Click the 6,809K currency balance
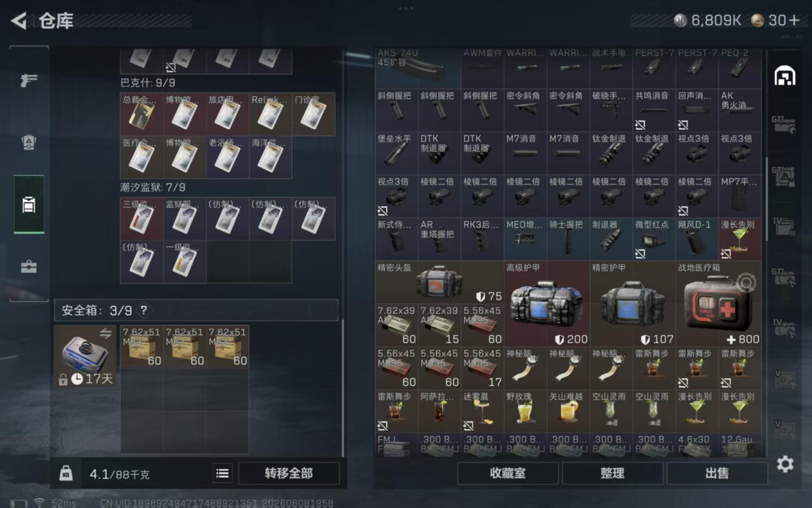This screenshot has width=812, height=508. pos(708,20)
